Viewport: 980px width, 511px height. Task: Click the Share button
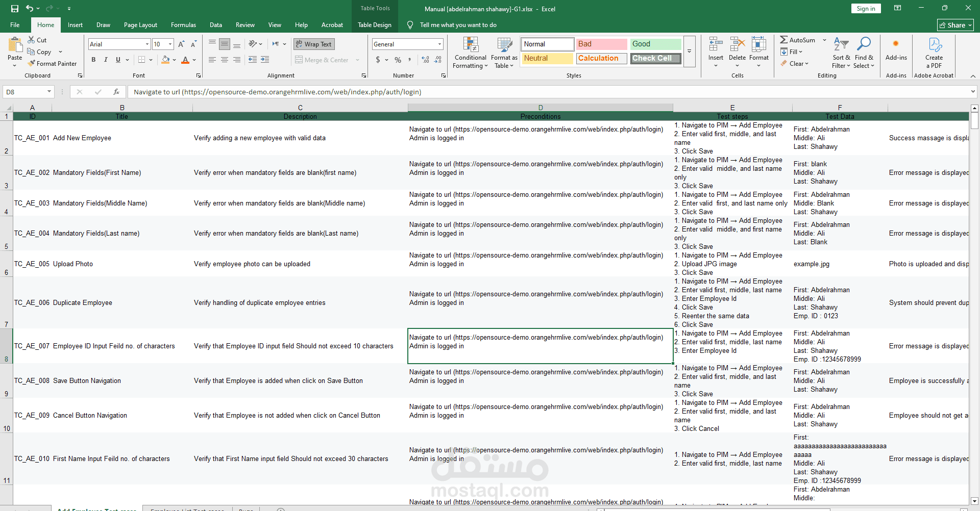click(955, 25)
